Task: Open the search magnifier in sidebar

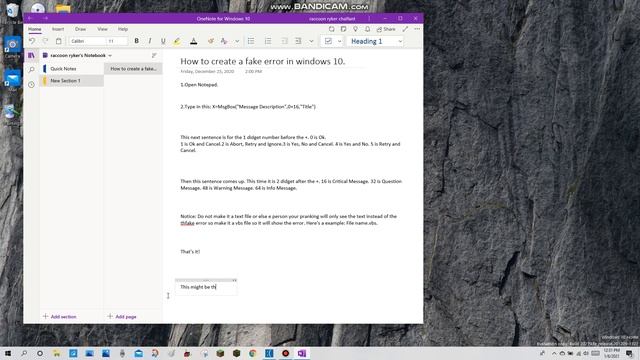Action: pyautogui.click(x=31, y=70)
